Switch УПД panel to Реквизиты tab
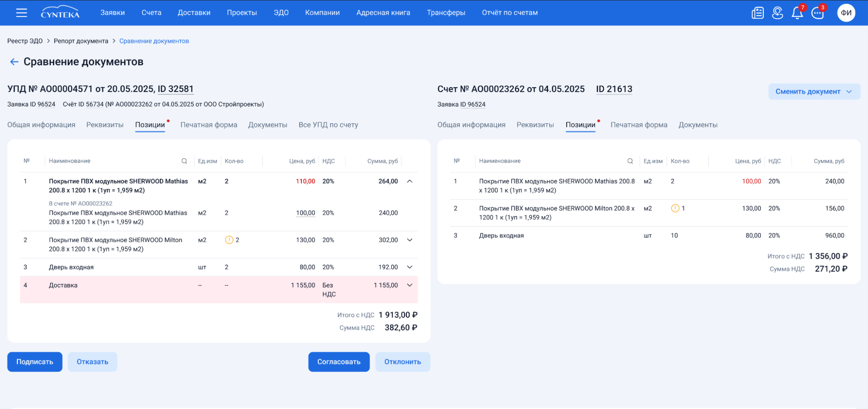 pyautogui.click(x=105, y=125)
